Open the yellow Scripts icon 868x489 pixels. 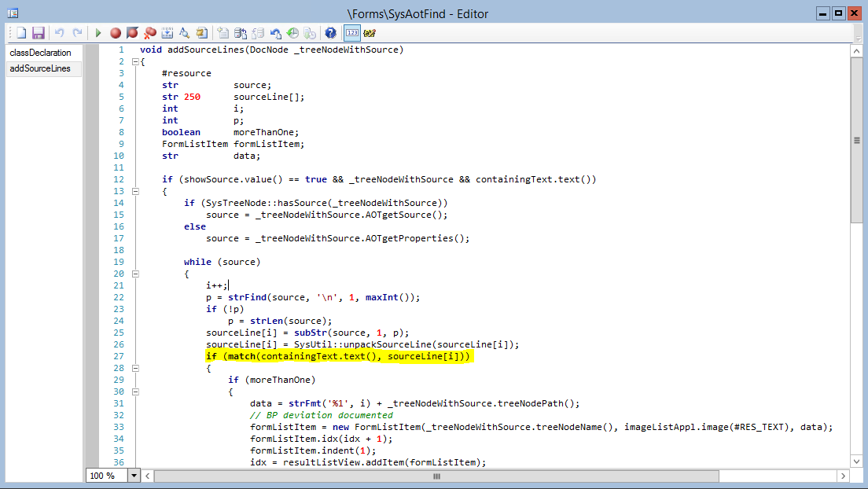202,33
